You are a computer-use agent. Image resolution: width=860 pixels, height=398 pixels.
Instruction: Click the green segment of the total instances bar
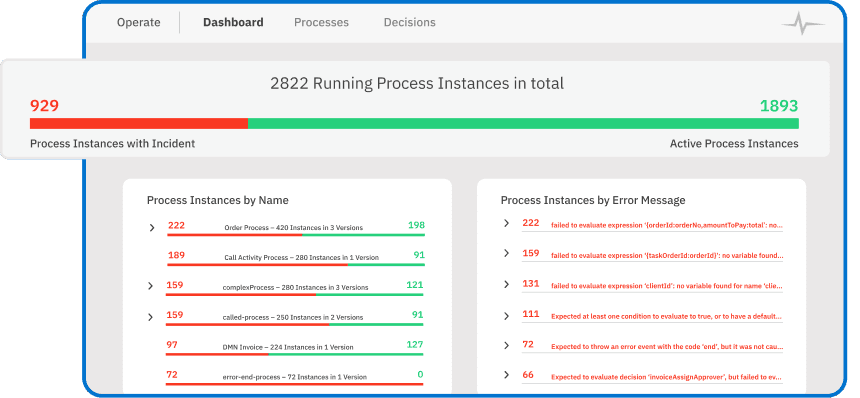coord(523,123)
